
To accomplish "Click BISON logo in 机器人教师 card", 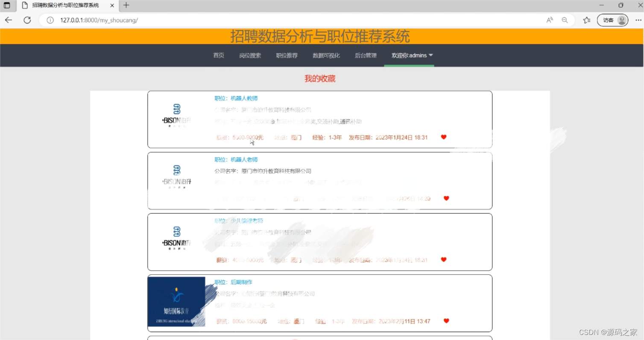I will [x=176, y=115].
